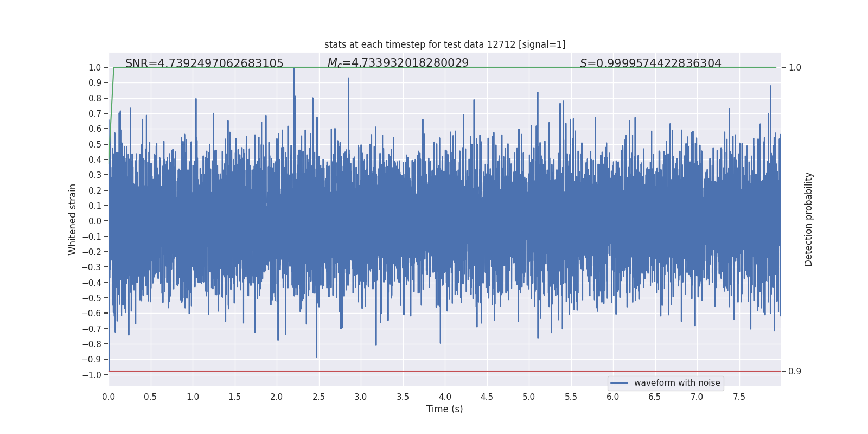
Task: Click the 1.5 tick label on the time axis
Action: pyautogui.click(x=234, y=397)
